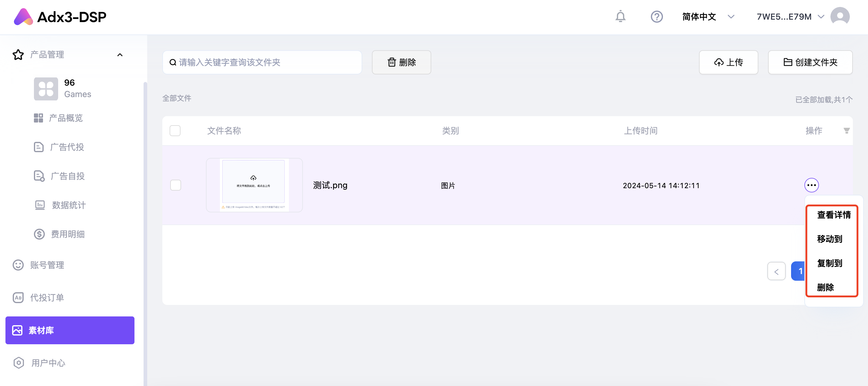Click the three-dot actions icon for 测试.png
The height and width of the screenshot is (386, 868).
coord(811,185)
